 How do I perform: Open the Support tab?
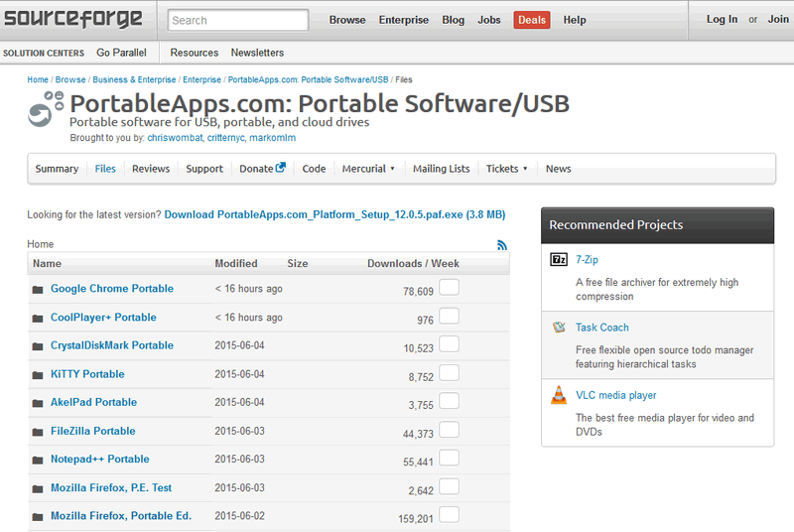point(204,169)
